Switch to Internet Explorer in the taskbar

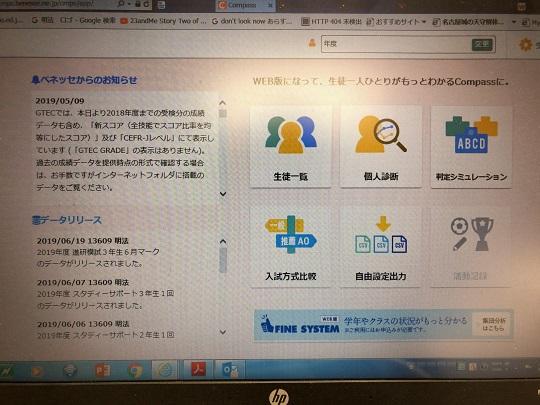click(x=165, y=370)
